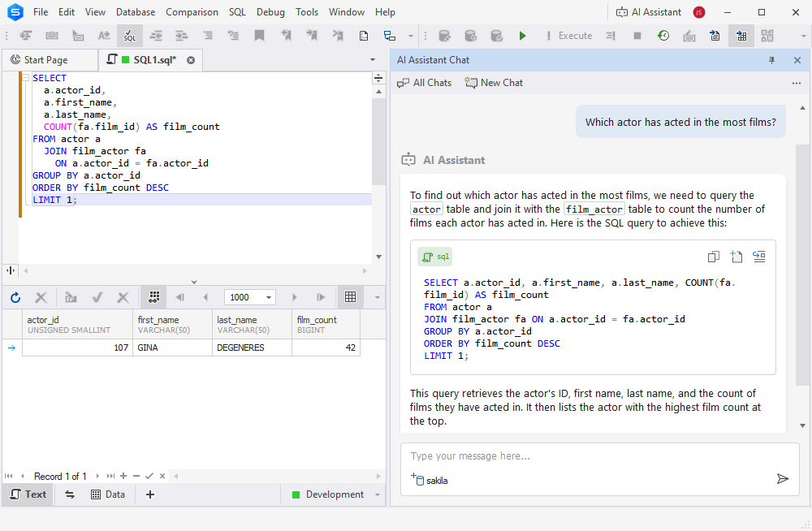Screen dimensions: 812x531
Task: Copy SQL from the AI response code block
Action: coord(713,256)
